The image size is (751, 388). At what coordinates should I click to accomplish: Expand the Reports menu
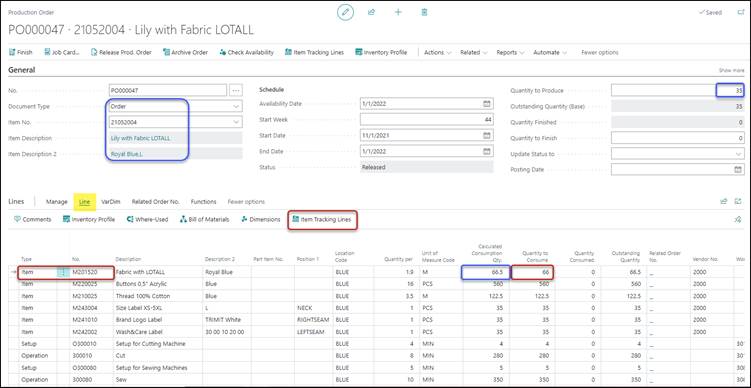point(510,52)
